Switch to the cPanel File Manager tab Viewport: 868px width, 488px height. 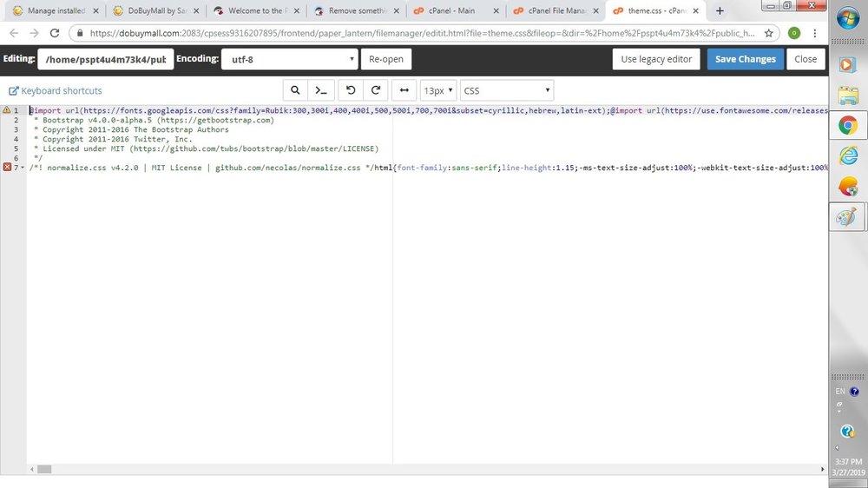click(x=556, y=10)
